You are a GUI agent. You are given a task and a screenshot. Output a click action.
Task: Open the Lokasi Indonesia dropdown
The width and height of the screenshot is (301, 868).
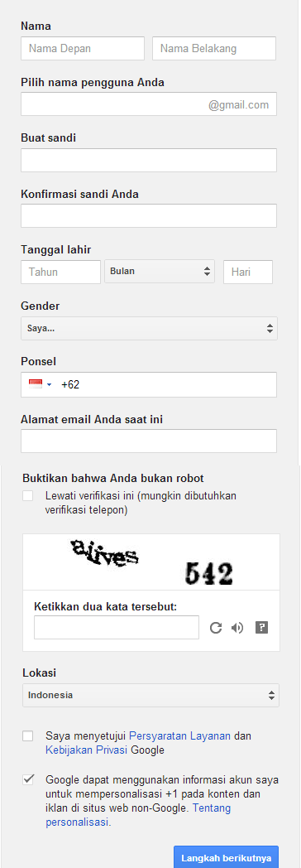[x=150, y=695]
